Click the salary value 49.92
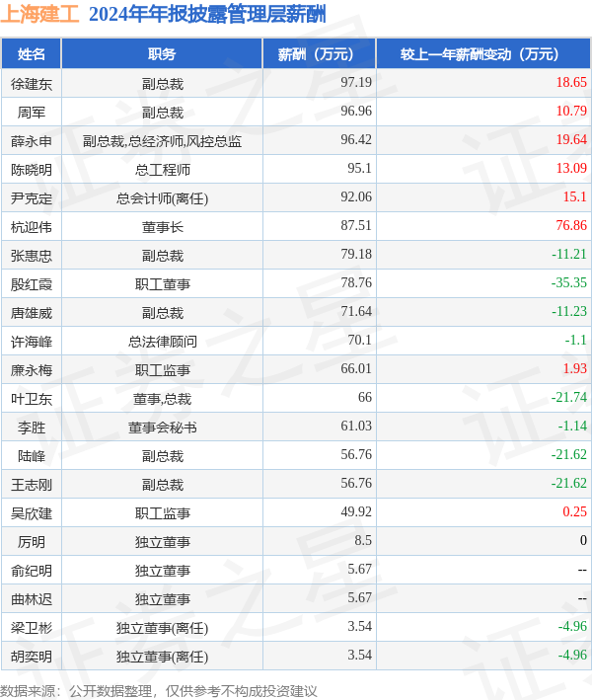The width and height of the screenshot is (592, 700). pos(356,511)
